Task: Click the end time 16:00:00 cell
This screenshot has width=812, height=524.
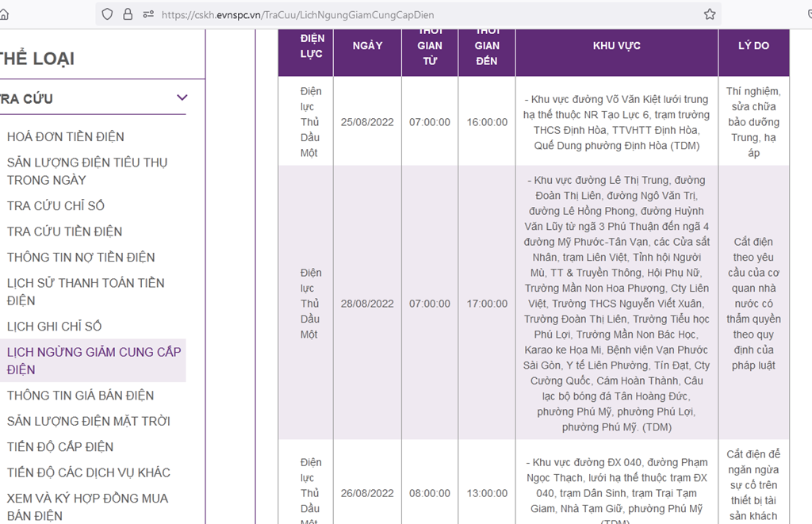Action: (x=487, y=122)
